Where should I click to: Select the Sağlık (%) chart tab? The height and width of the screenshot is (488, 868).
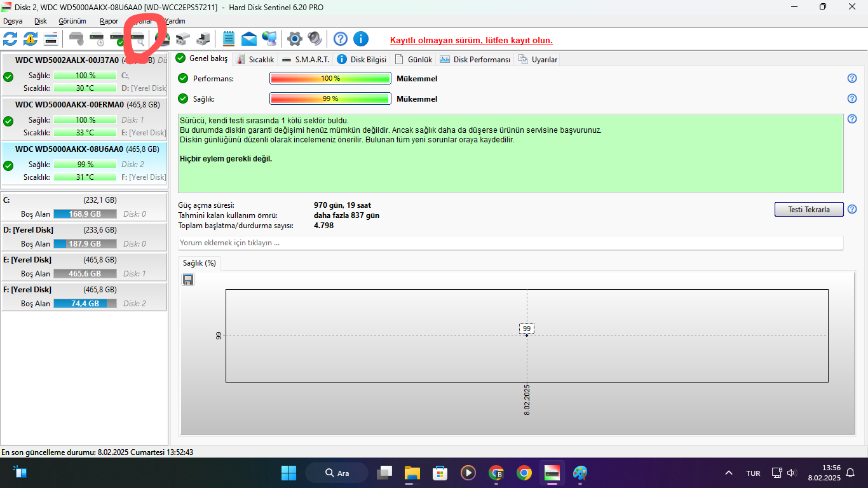[x=200, y=263]
